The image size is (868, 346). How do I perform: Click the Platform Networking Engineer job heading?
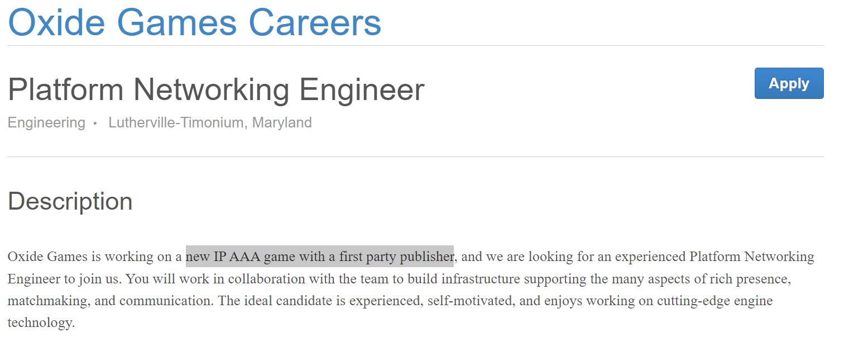(x=216, y=89)
